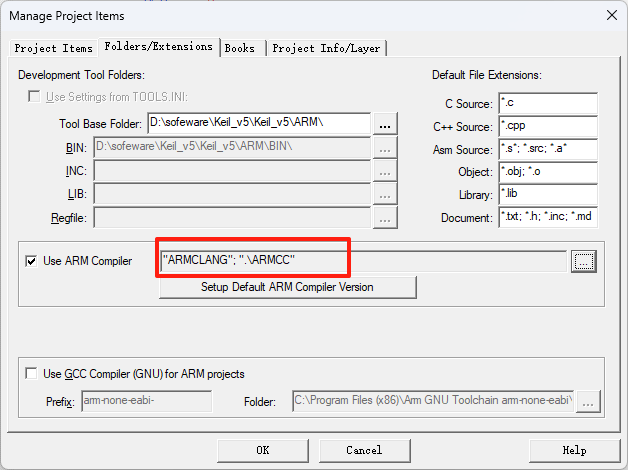The height and width of the screenshot is (470, 628).
Task: Switch to the Project Items tab
Action: pos(54,48)
